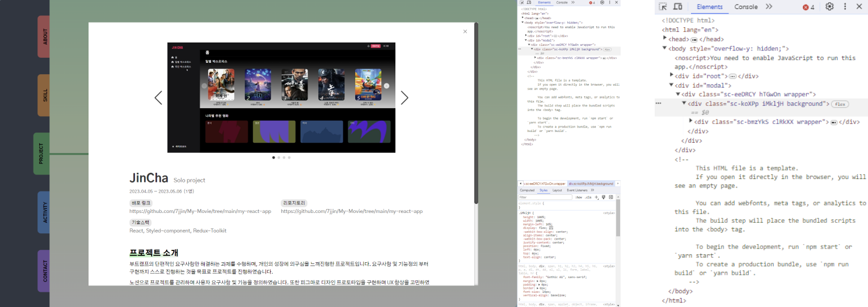Open the Event Listeners tab
This screenshot has height=307, width=868.
577,190
